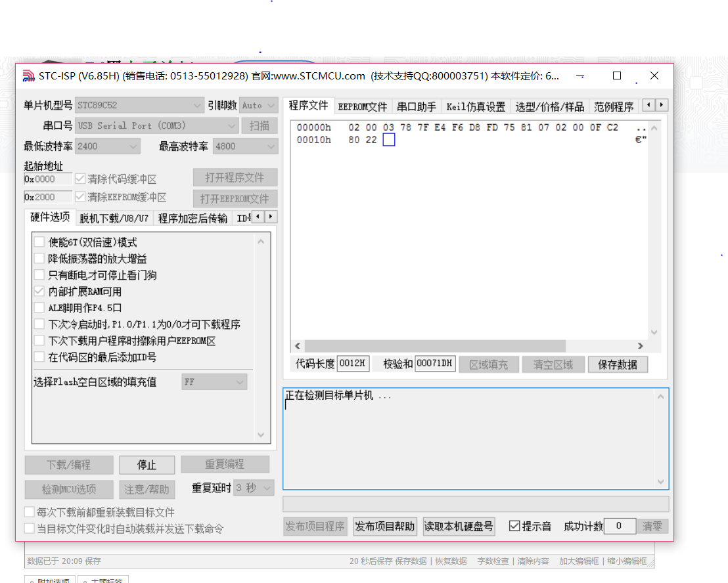
Task: Click start address 0x0000 field
Action: [x=48, y=179]
